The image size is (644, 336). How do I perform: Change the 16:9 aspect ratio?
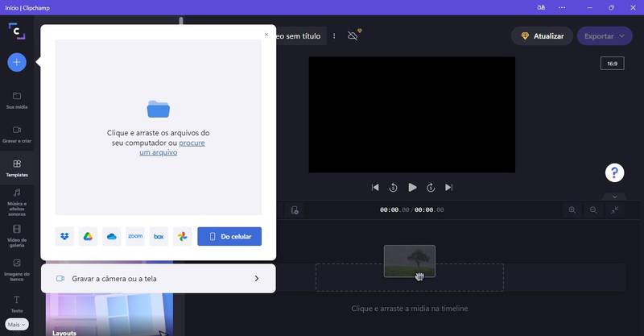[x=612, y=64]
